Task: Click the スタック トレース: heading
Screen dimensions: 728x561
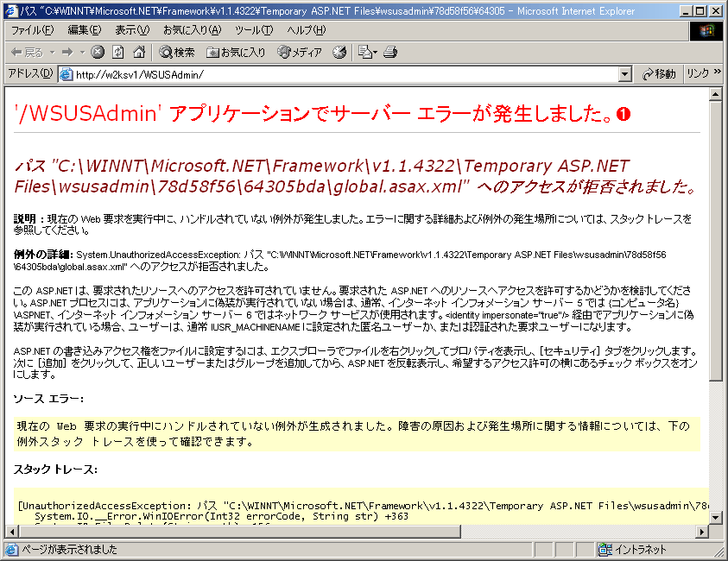Action: click(x=55, y=470)
